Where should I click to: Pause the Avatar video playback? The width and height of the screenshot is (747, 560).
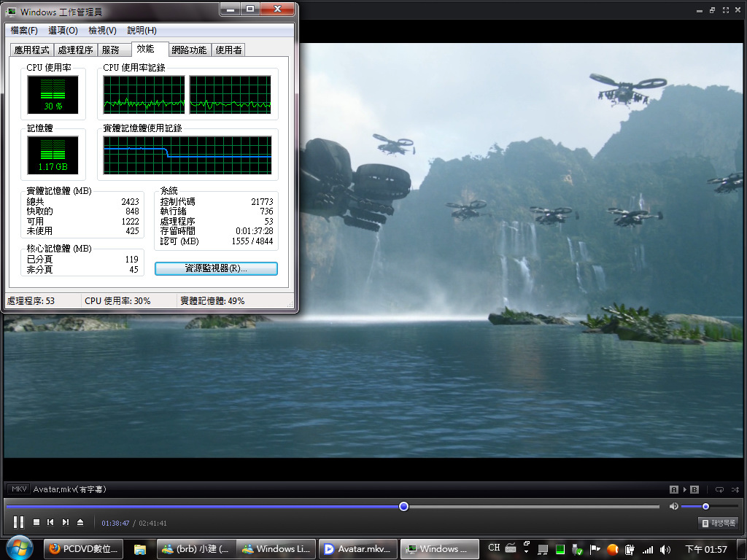pos(18,522)
